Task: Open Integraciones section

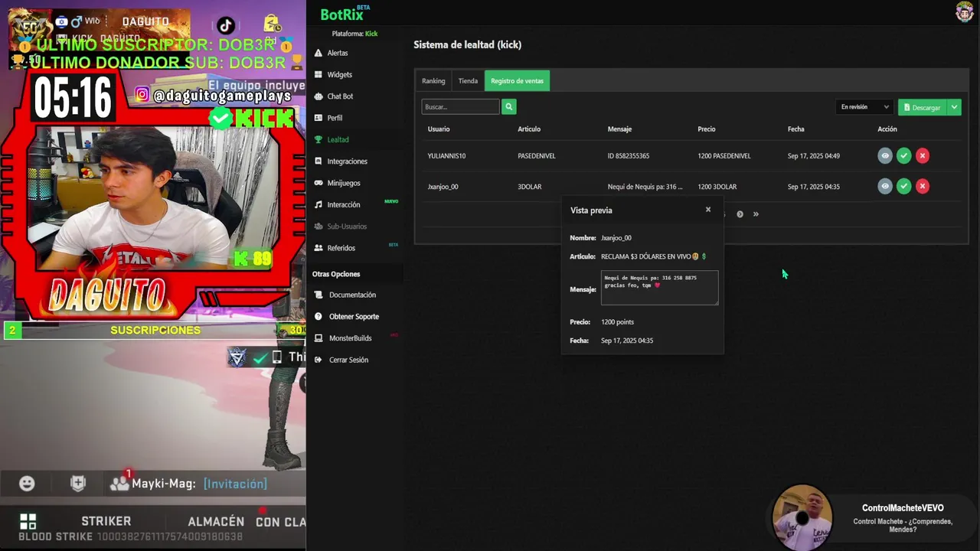Action: pyautogui.click(x=347, y=161)
